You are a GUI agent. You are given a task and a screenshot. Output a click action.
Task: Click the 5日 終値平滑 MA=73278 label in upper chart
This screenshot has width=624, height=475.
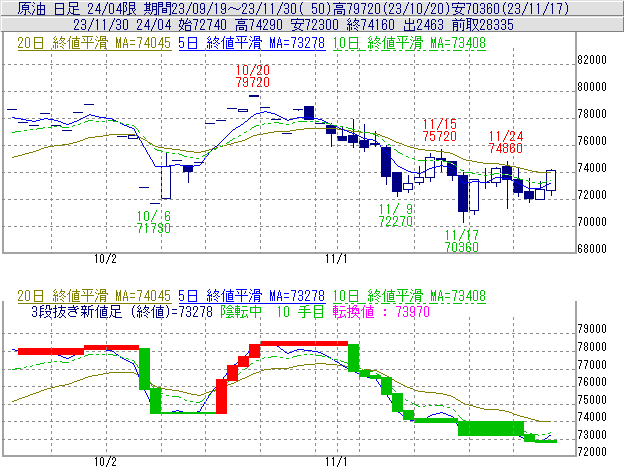click(x=252, y=43)
